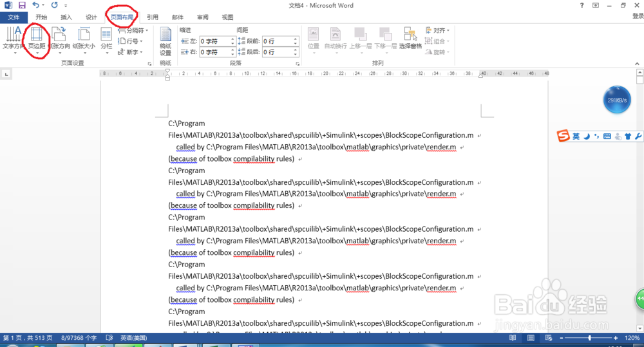Screen dimensions: 644x347
Task: Click the page count 第1页,共513页
Action: pyautogui.click(x=28, y=337)
